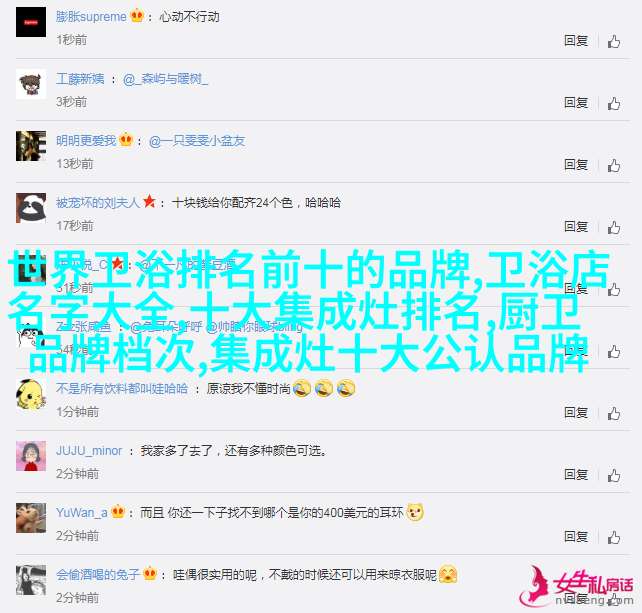The image size is (642, 613).
Task: Click 回复 on 被宠坏的刘夫人's comment
Action: 576,226
